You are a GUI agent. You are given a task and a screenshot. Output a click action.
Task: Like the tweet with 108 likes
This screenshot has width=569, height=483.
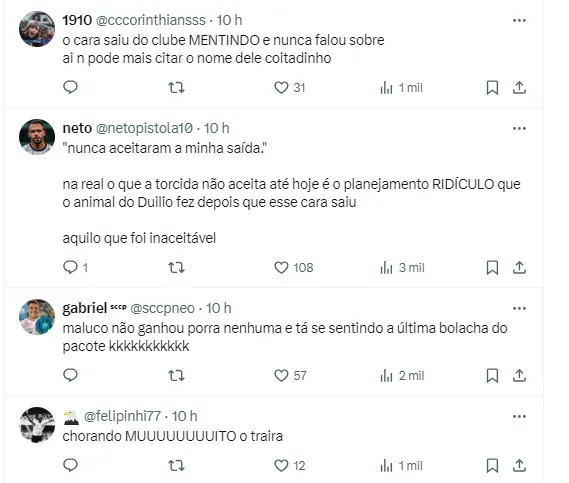pos(294,268)
